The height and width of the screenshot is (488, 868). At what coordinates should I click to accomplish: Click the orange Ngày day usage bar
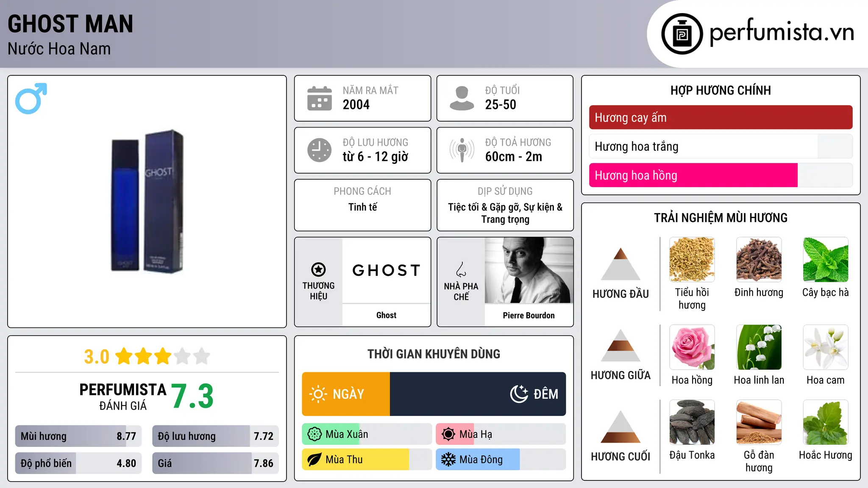346,394
